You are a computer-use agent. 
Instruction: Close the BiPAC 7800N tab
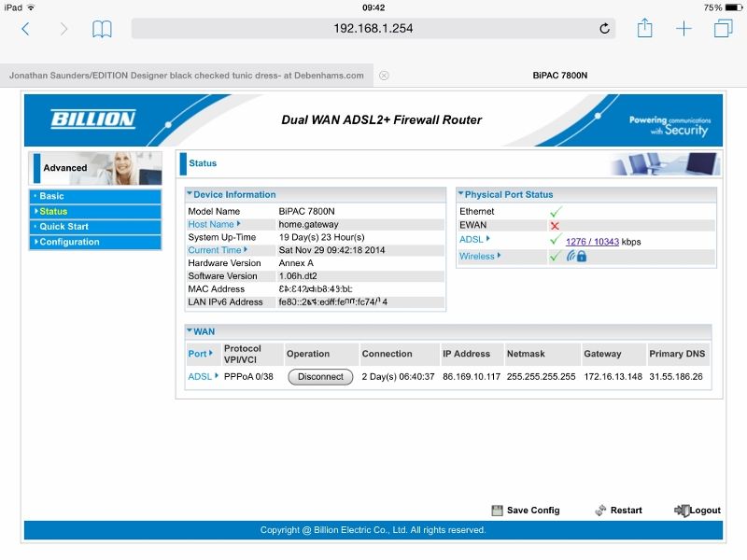(x=384, y=76)
